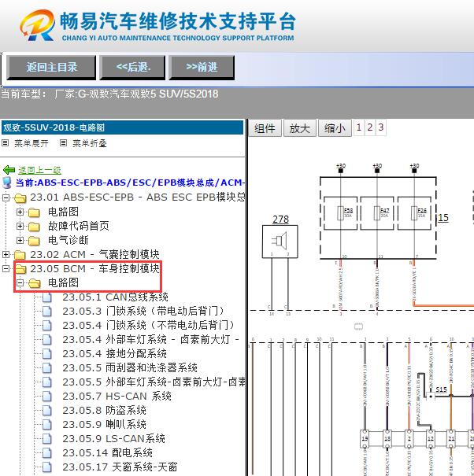Click the 23.02 ACM folder icon
This screenshot has height=476, width=474.
[x=20, y=255]
